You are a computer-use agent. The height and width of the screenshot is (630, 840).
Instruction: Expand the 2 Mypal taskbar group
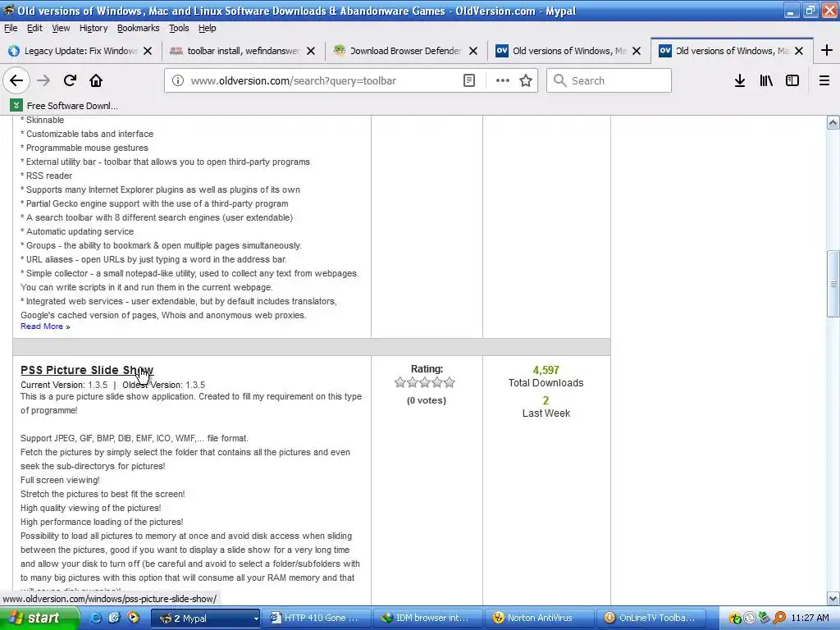pos(206,619)
